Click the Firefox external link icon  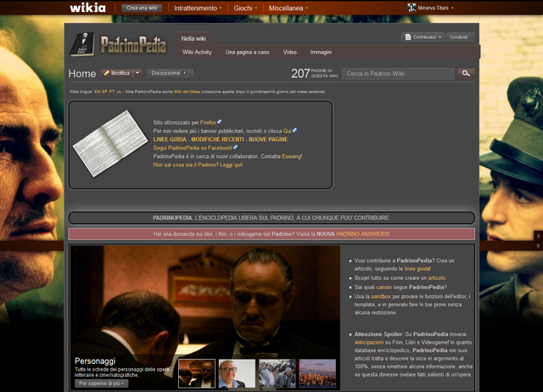click(x=219, y=122)
